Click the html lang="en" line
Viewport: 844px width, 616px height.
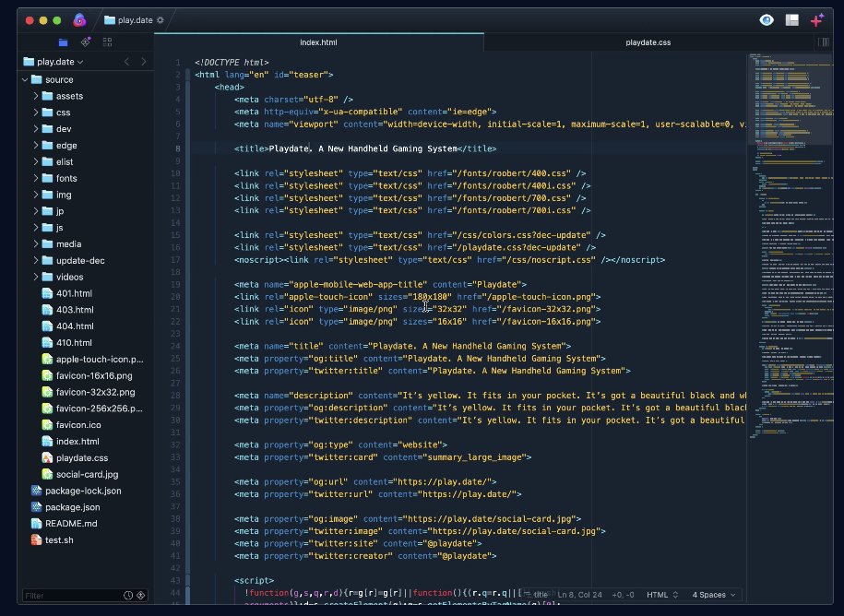coord(264,75)
